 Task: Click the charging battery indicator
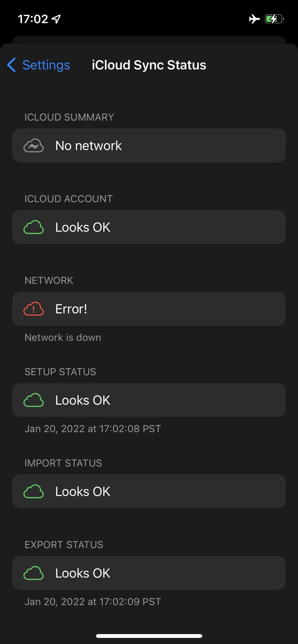click(275, 19)
